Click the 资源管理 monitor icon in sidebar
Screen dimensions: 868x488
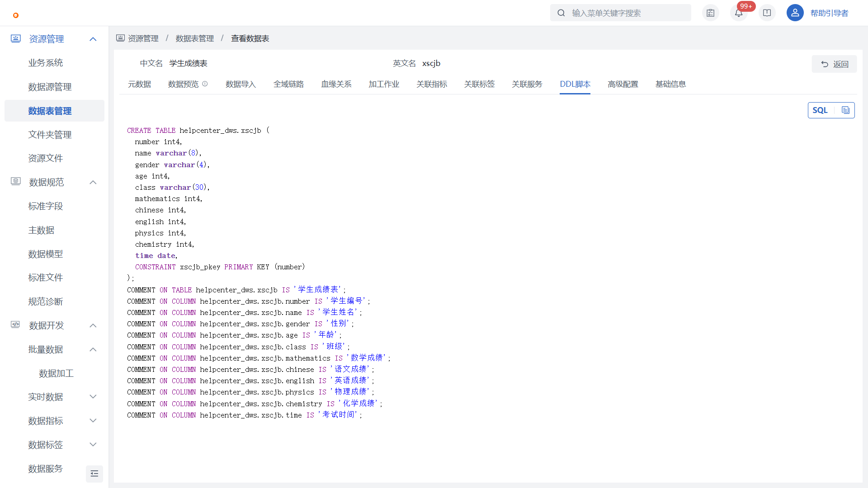pos(16,39)
